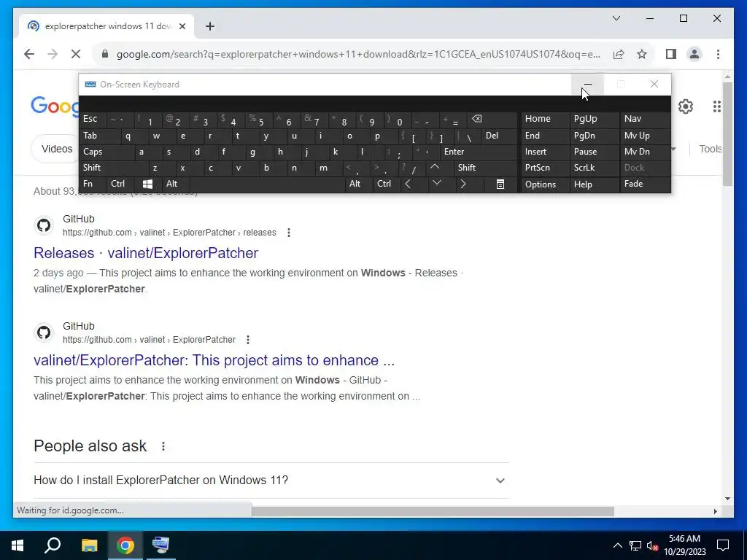Click the spacebar on On-Screen Keyboard
The width and height of the screenshot is (747, 560).
[267, 184]
